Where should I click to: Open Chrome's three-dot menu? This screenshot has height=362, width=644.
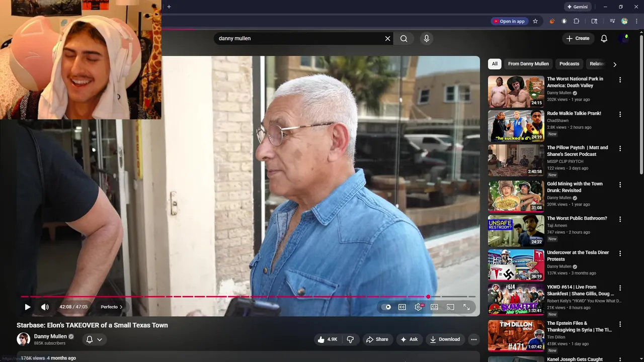click(636, 21)
